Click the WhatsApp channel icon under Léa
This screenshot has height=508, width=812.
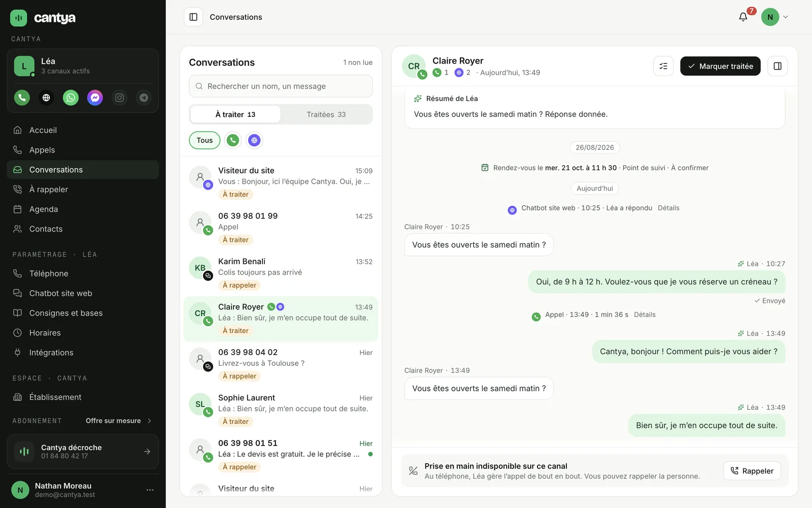[71, 98]
